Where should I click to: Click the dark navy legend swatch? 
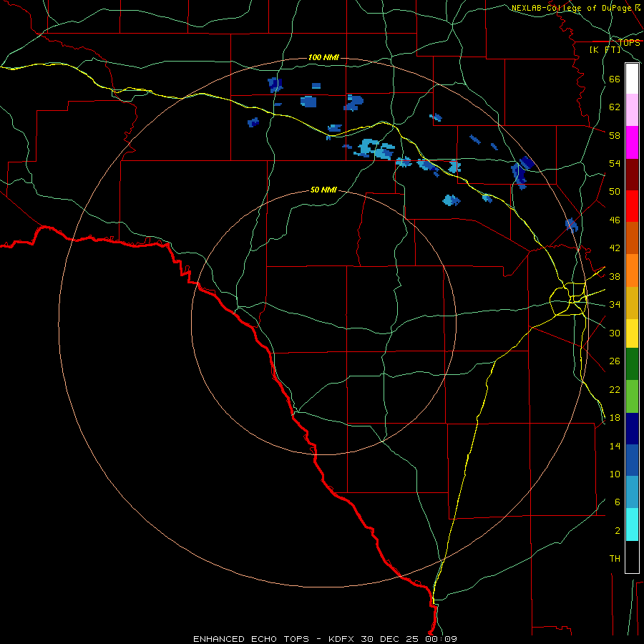[x=632, y=429]
